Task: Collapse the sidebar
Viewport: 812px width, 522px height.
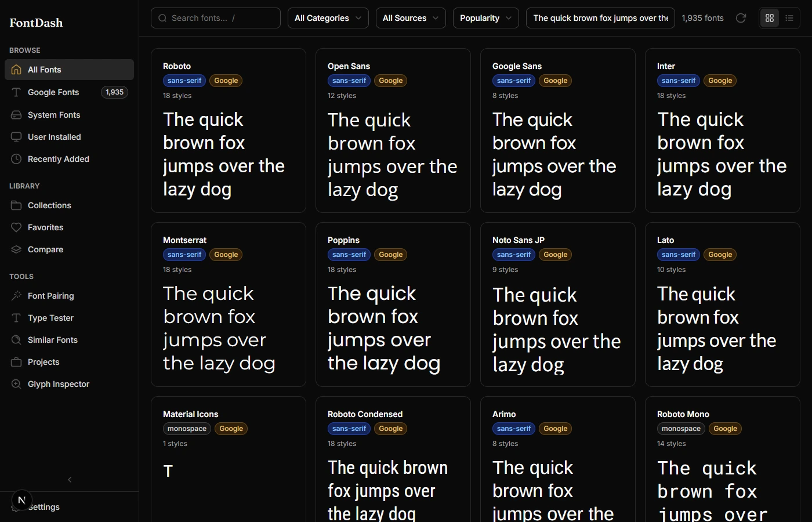Action: coord(69,480)
